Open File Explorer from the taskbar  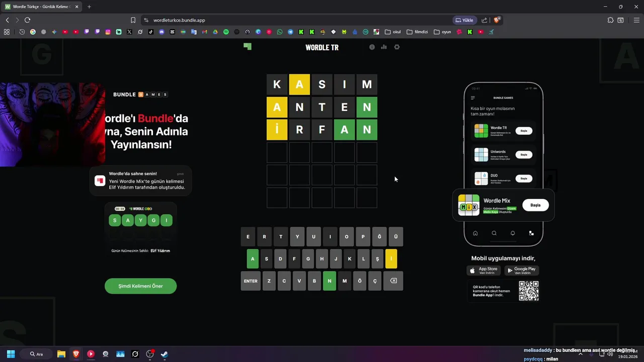[61, 354]
